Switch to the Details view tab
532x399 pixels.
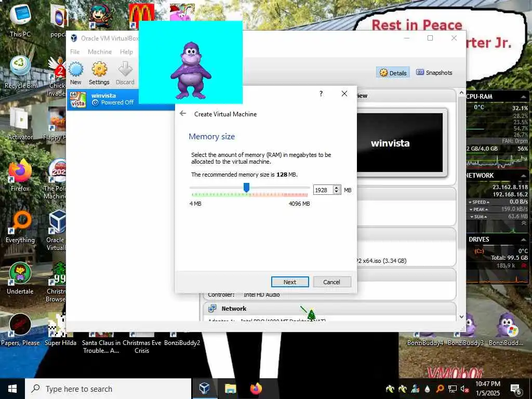click(x=393, y=73)
